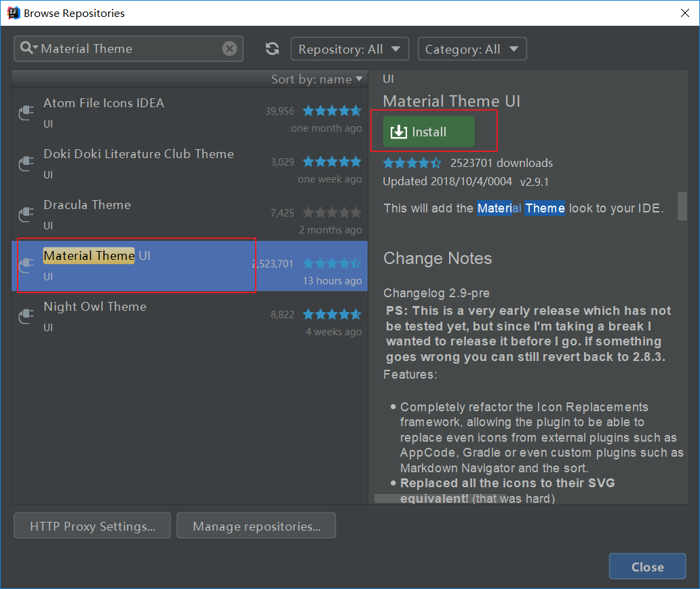Click the search magnifier icon

coord(28,48)
